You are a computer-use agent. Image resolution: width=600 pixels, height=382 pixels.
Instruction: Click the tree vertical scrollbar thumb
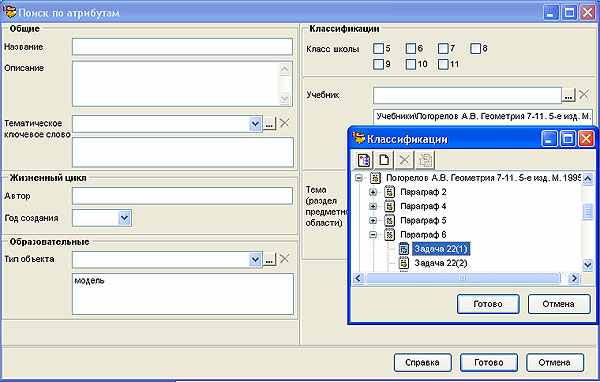pos(587,212)
